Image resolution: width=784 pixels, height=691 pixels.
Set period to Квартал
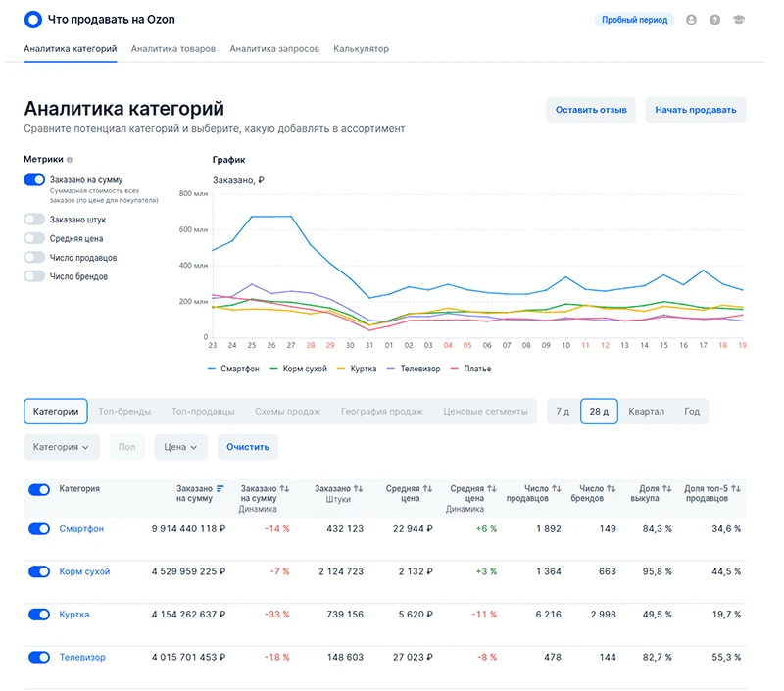[646, 412]
